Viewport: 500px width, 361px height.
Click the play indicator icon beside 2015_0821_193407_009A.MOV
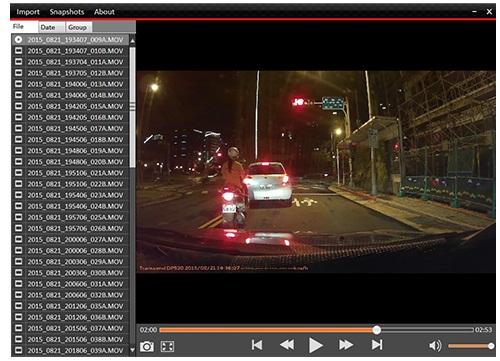[18, 40]
